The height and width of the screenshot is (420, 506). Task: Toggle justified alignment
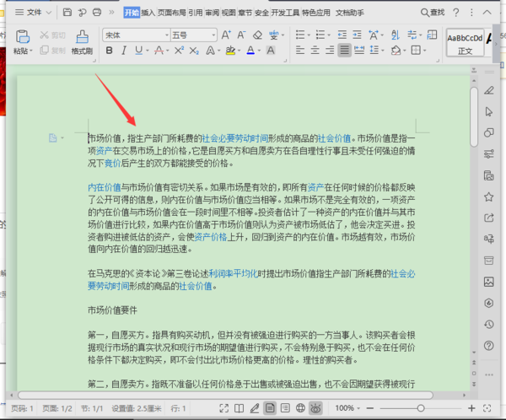click(x=344, y=51)
